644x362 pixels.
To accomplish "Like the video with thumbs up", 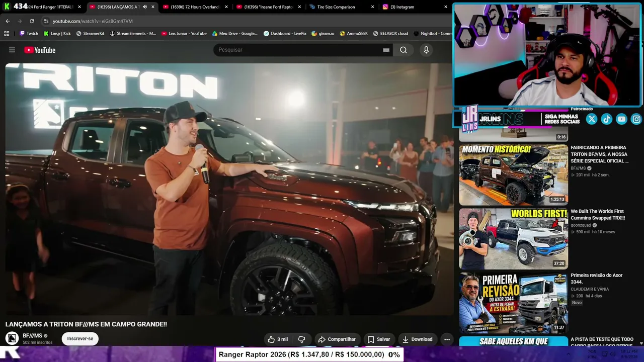I will 278,339.
